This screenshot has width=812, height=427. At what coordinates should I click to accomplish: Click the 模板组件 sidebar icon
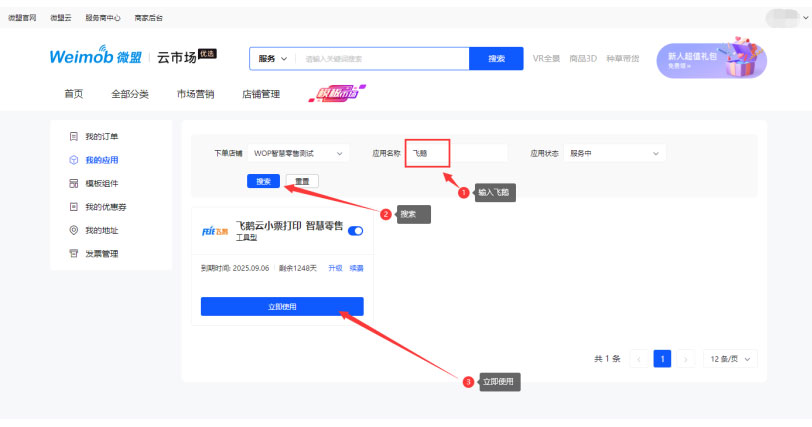click(x=73, y=184)
